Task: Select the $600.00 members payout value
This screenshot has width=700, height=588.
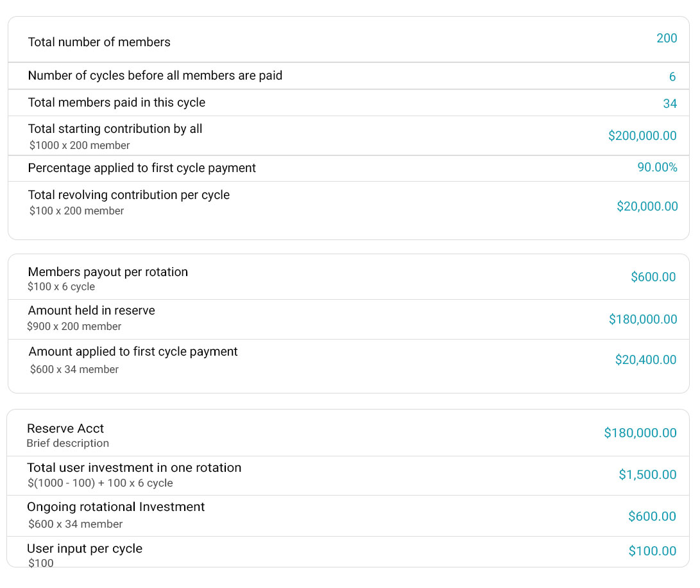Action: click(653, 277)
